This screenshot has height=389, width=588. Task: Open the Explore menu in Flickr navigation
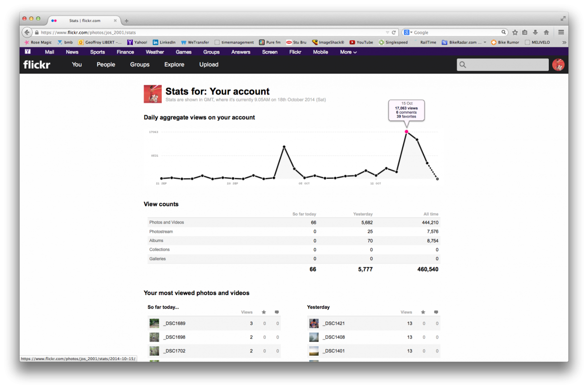[174, 65]
